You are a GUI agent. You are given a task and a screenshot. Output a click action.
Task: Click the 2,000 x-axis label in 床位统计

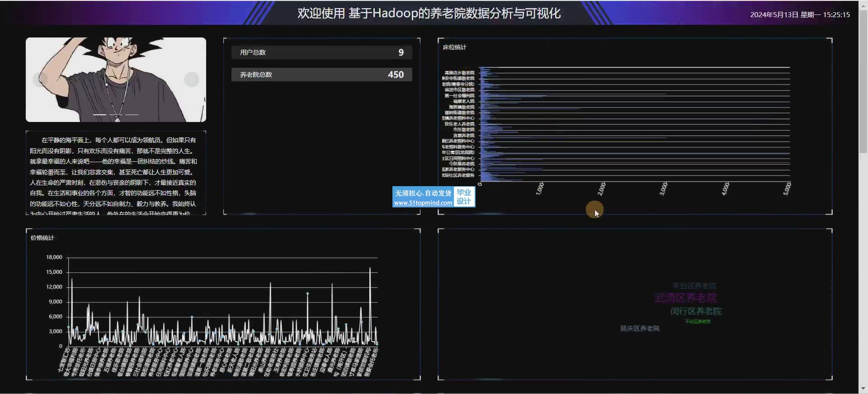coord(602,188)
